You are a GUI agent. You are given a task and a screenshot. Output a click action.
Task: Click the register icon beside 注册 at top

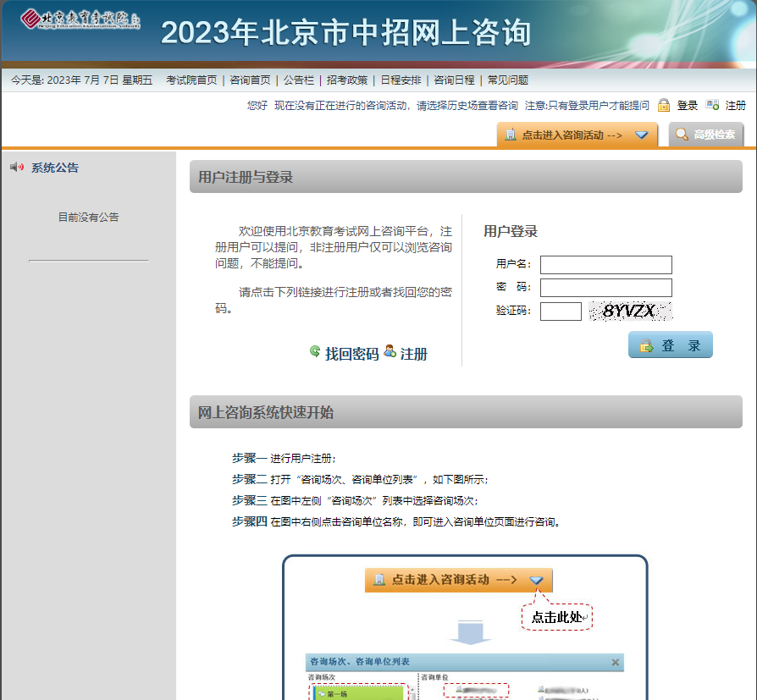click(712, 106)
